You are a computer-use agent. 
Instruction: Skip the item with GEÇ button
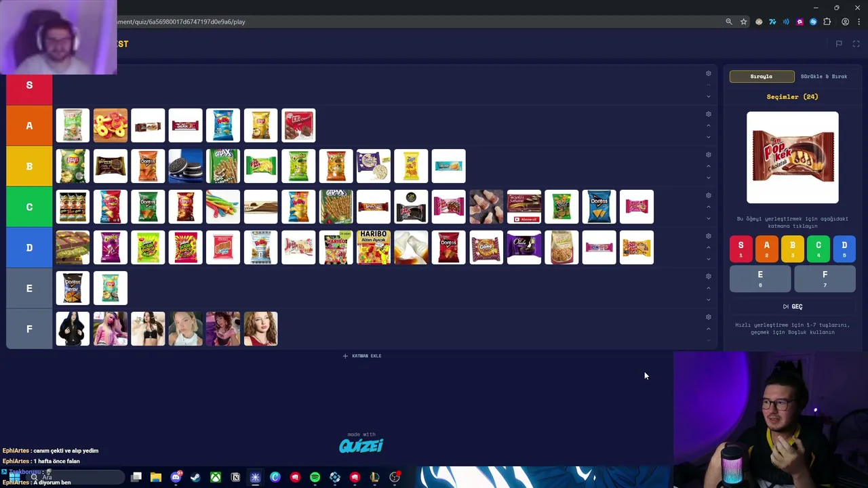coord(793,306)
